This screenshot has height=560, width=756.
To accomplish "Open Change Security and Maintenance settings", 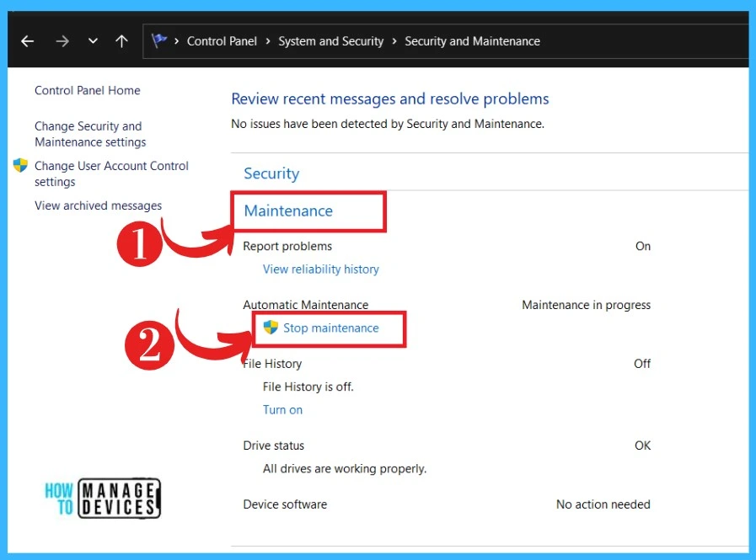I will click(90, 134).
